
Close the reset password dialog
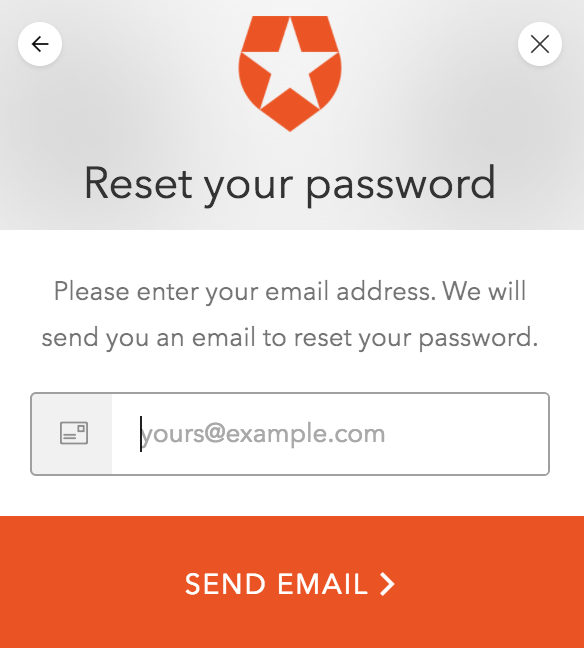click(x=540, y=44)
